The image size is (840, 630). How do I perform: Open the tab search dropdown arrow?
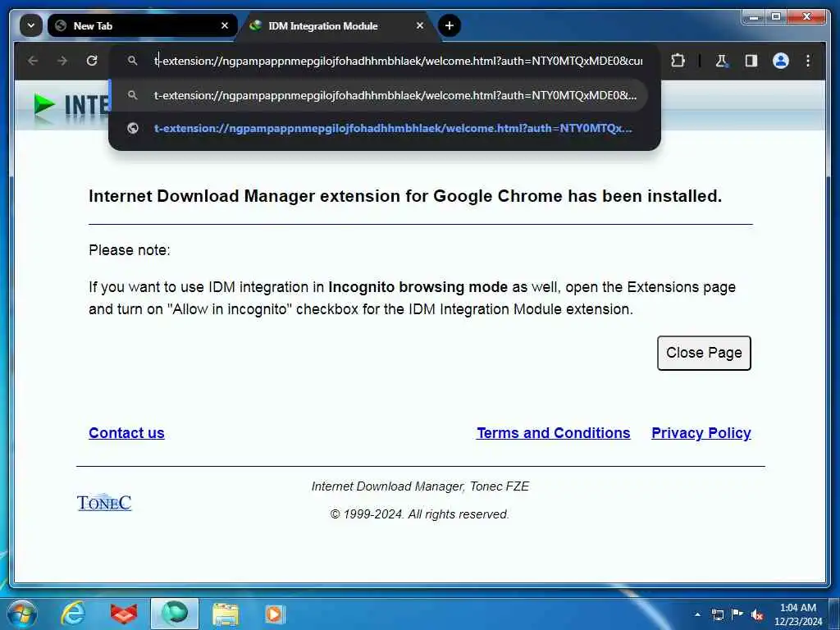tap(31, 25)
